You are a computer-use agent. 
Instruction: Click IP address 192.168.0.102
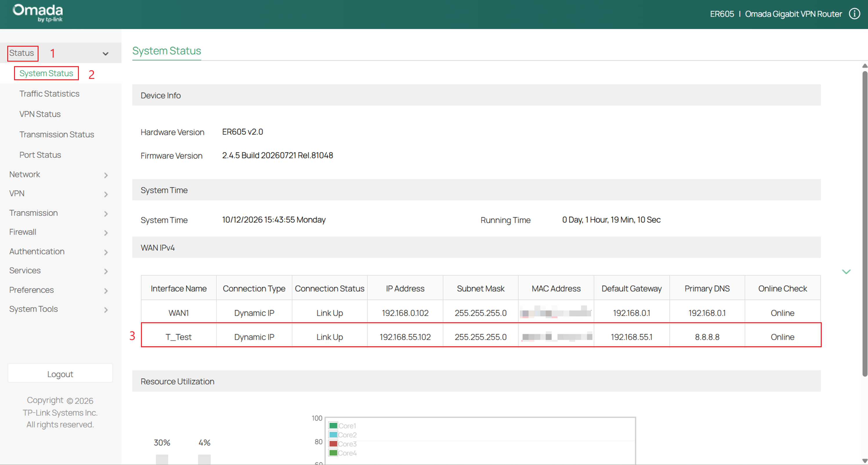(x=405, y=313)
